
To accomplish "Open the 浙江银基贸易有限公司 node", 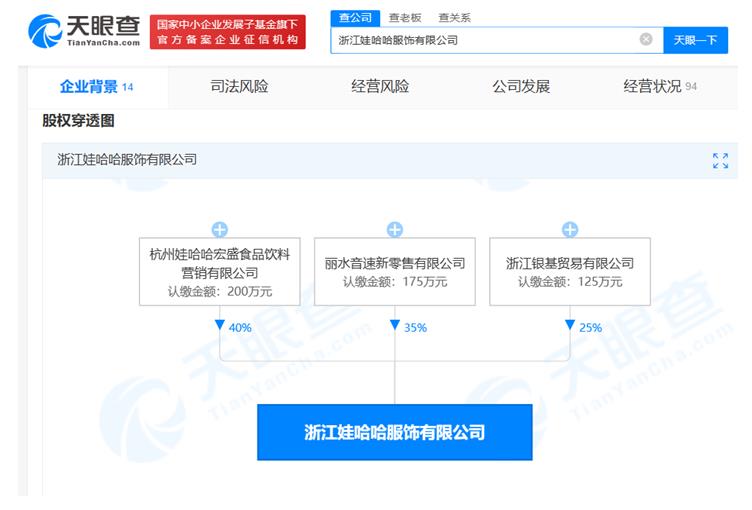I will [570, 272].
